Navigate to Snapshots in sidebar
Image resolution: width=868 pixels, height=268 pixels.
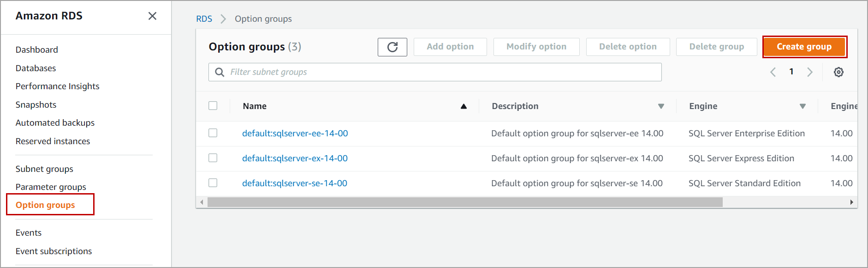pos(36,105)
